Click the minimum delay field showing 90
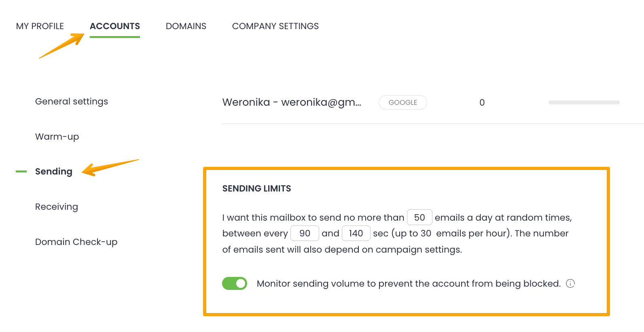 tap(305, 233)
